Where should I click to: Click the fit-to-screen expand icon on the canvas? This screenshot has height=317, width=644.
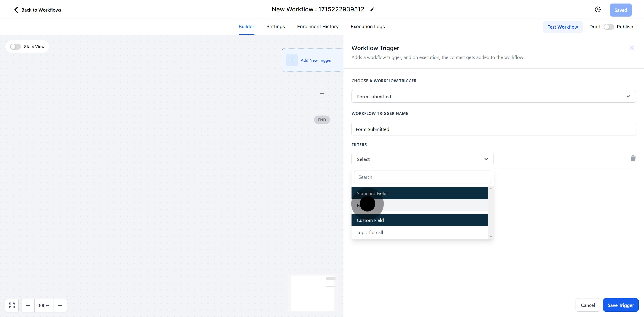pos(11,305)
